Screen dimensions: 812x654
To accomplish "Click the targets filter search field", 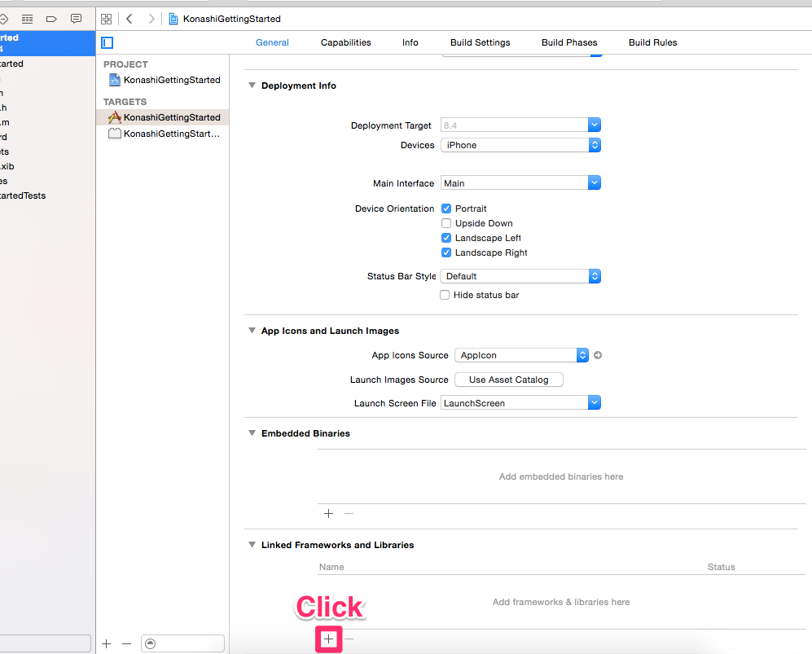I will click(x=182, y=643).
